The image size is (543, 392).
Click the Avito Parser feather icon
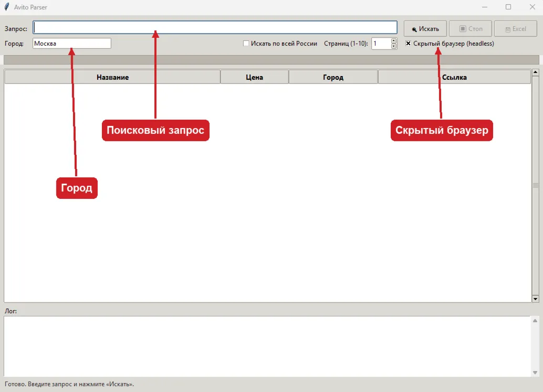pos(7,7)
